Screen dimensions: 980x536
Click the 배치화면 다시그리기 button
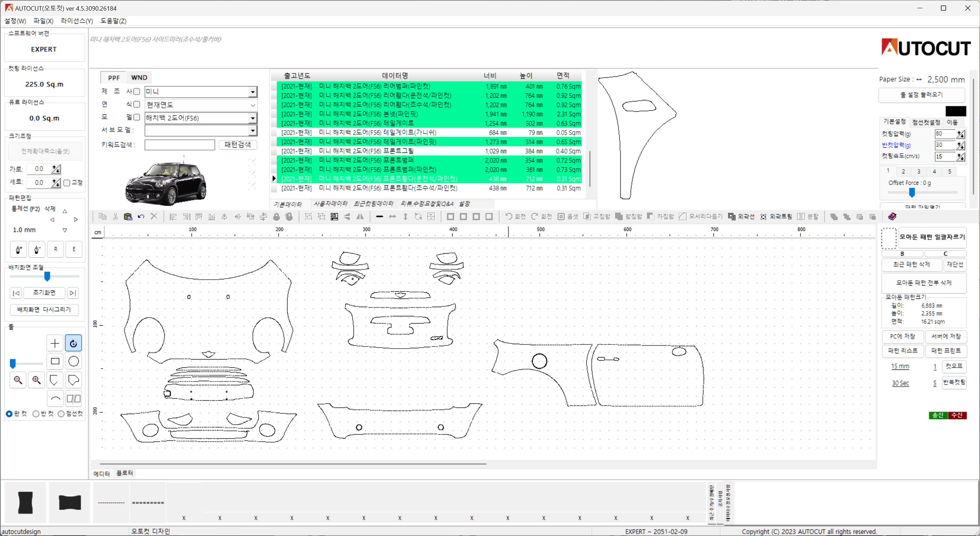44,310
